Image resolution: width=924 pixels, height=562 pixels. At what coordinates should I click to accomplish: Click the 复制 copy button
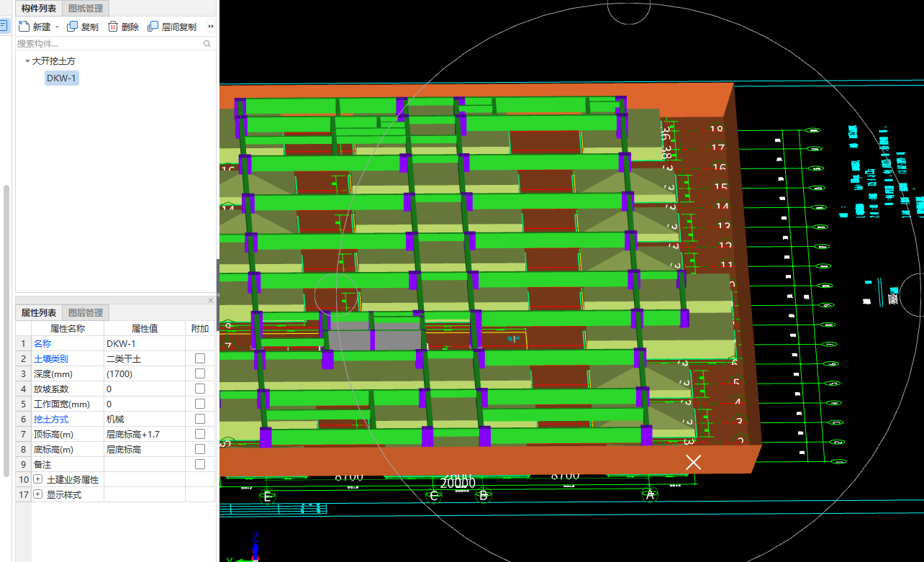(83, 27)
